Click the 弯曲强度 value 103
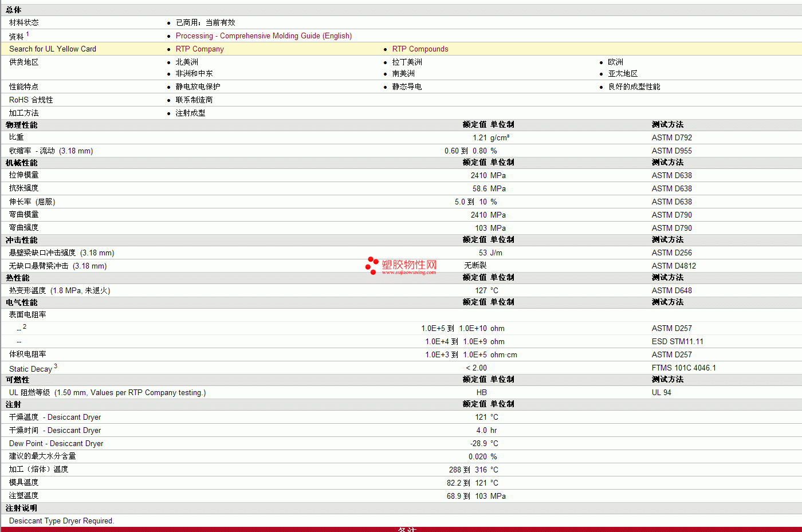Image resolution: width=802 pixels, height=532 pixels. coord(481,228)
